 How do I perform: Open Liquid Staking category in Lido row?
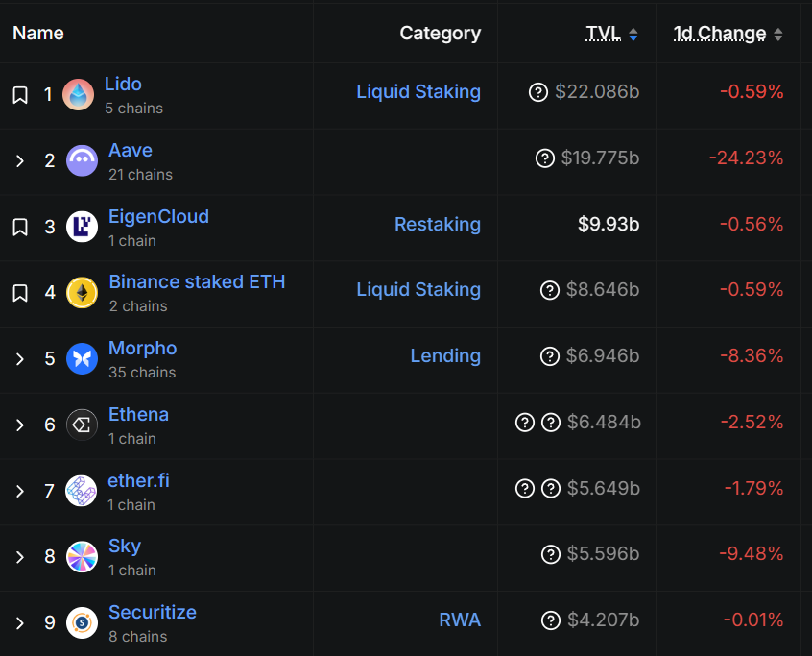[418, 92]
